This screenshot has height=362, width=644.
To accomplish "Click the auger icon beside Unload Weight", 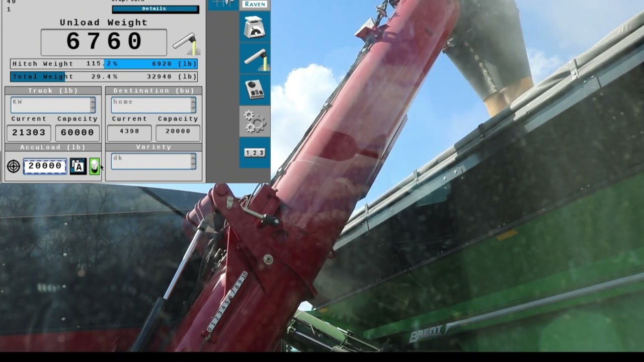I will (186, 44).
